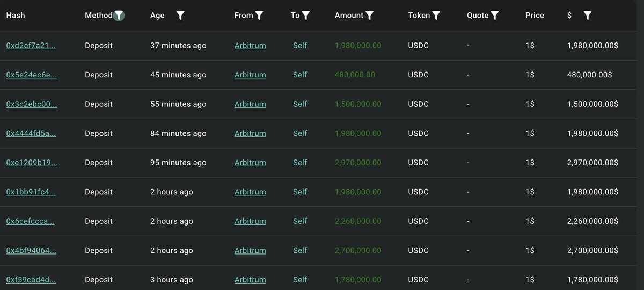The image size is (644, 290).
Task: Click the Quote column filter icon
Action: tap(495, 16)
